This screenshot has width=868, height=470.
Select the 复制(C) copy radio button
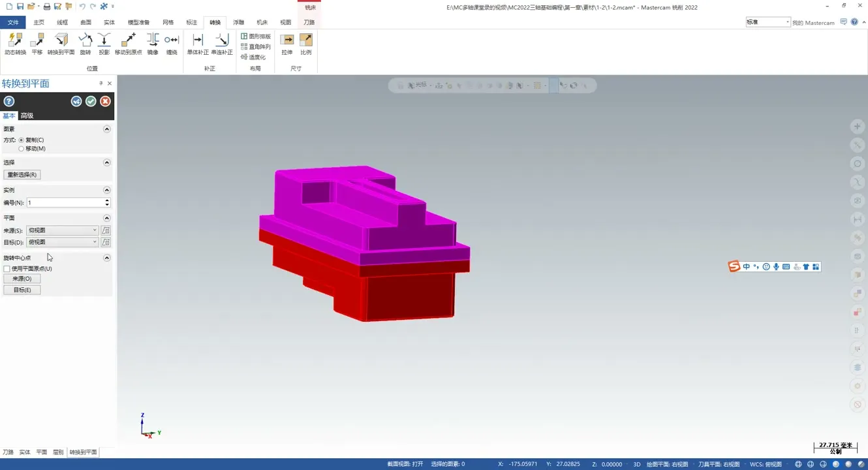pos(22,140)
